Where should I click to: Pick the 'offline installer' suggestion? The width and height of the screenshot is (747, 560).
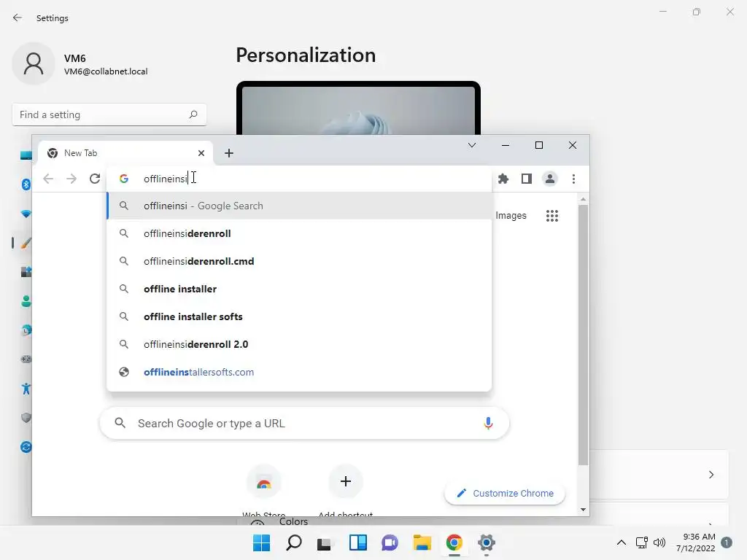pos(299,289)
